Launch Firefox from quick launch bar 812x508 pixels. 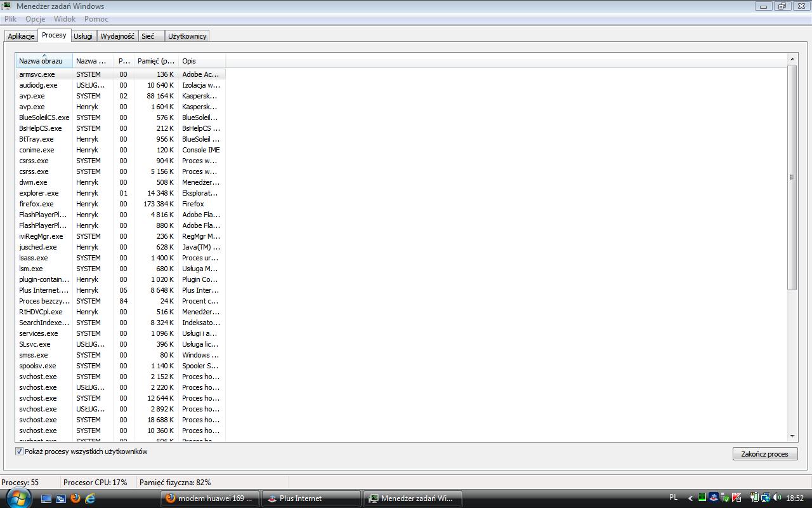tap(75, 498)
